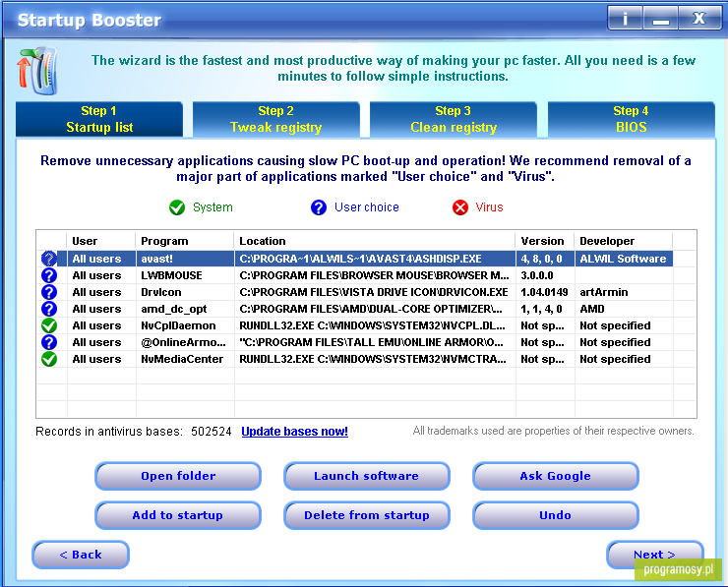Sort by the Developer column header
This screenshot has width=728, height=587.
click(624, 241)
